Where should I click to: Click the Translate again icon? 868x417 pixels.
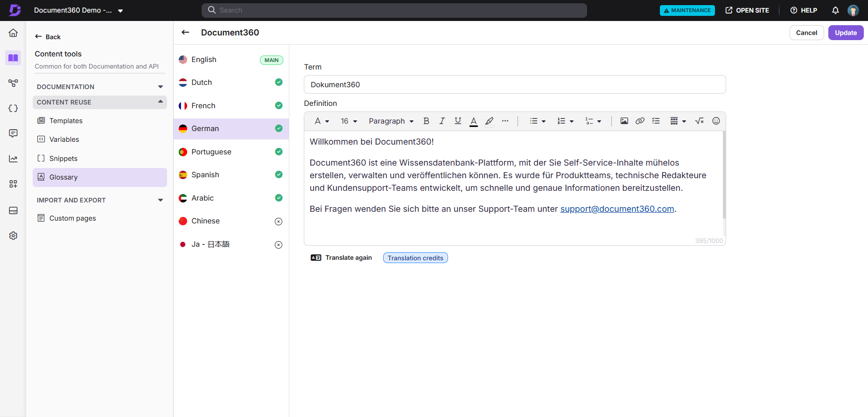pyautogui.click(x=316, y=257)
